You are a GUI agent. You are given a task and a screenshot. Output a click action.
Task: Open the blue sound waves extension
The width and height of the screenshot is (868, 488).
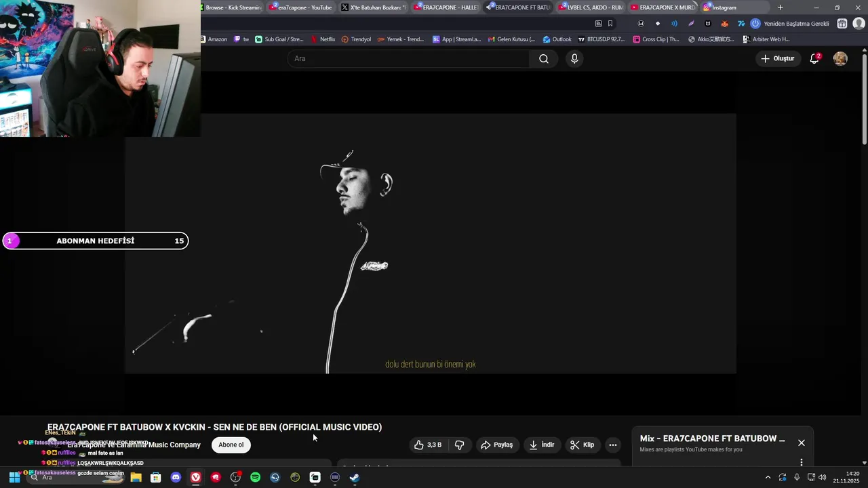[674, 24]
